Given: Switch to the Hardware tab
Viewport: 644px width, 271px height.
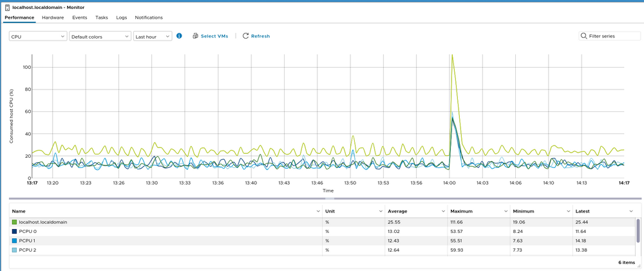Looking at the screenshot, I should [53, 17].
